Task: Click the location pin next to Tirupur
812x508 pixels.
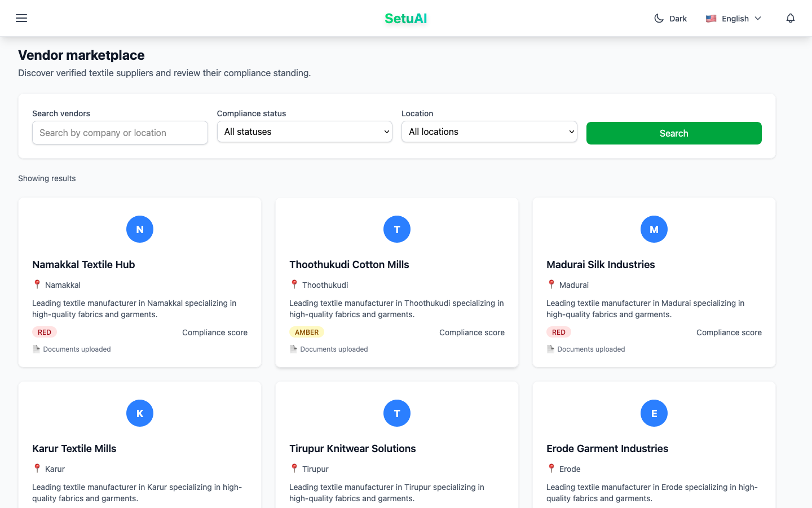Action: tap(294, 468)
